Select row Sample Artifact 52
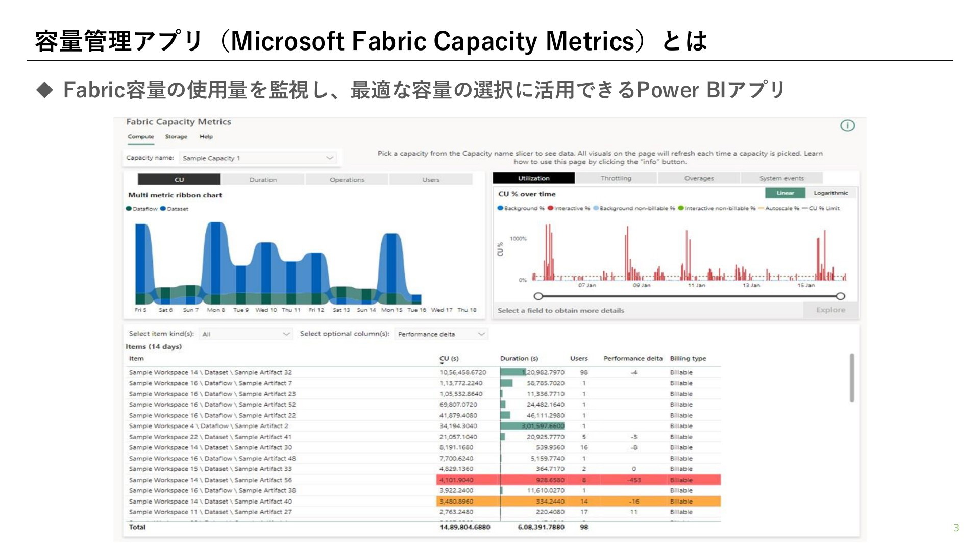 tap(423, 405)
